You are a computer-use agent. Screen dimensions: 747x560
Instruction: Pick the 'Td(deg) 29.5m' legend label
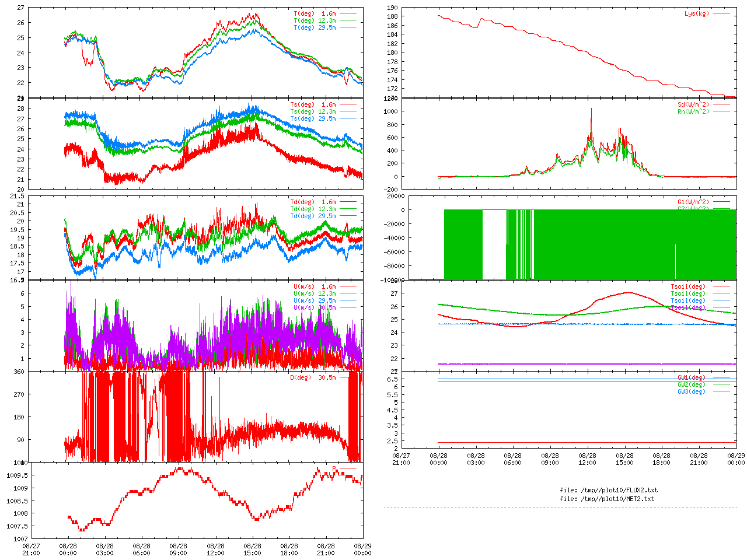point(313,216)
